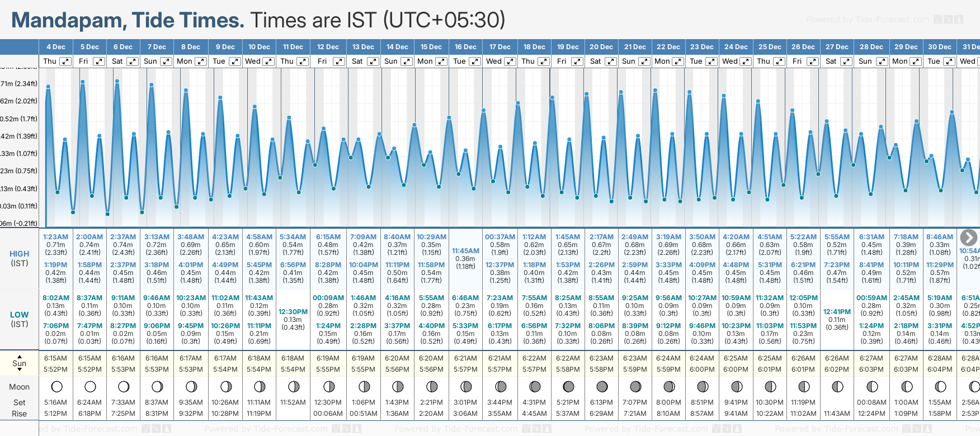Click expand icon beside Wed 10 Dec
This screenshot has height=436, width=980.
[268, 61]
